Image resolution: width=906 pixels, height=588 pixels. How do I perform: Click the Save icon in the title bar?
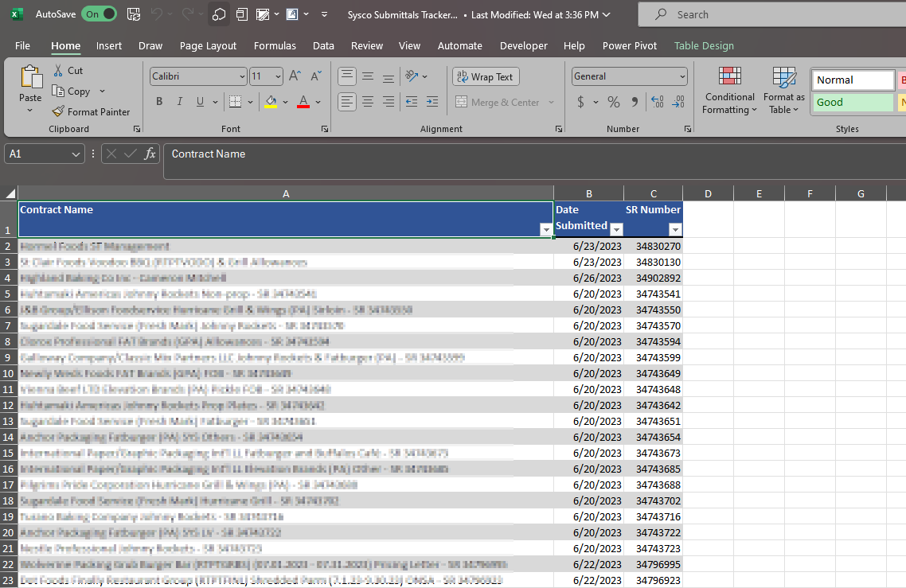[134, 14]
